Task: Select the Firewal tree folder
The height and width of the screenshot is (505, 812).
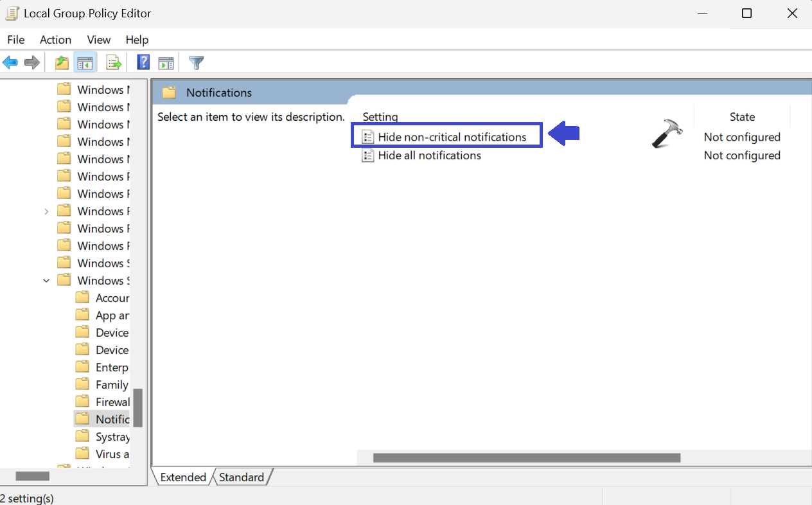Action: point(112,402)
